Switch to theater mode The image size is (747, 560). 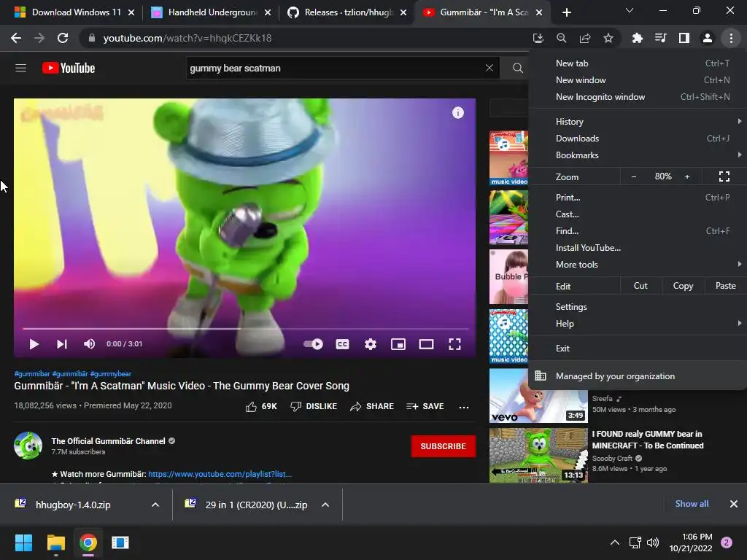pos(426,344)
